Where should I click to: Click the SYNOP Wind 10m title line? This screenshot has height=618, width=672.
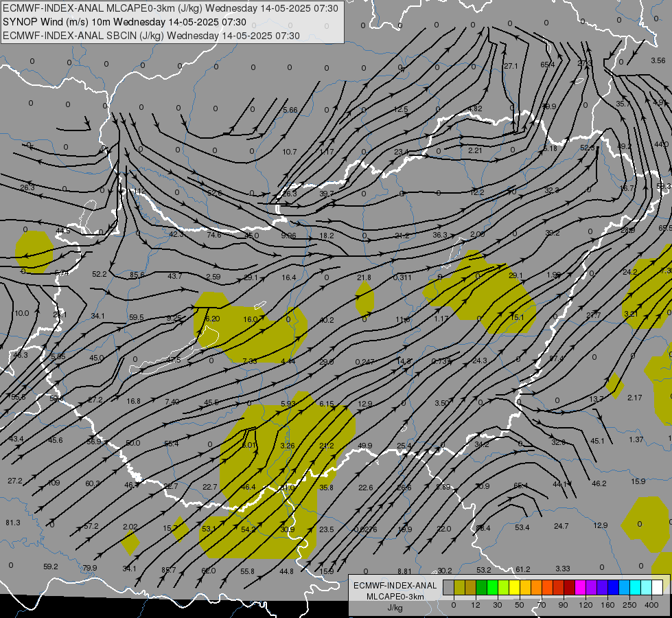coord(124,22)
